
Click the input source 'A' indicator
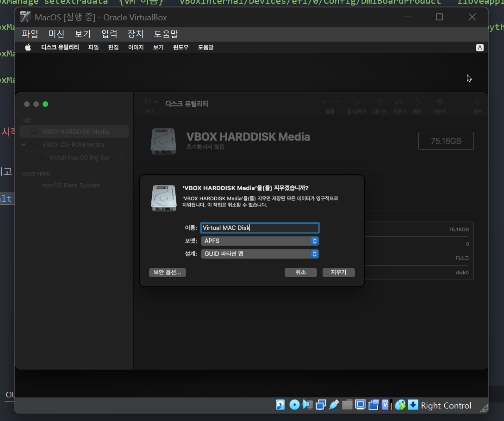point(479,48)
